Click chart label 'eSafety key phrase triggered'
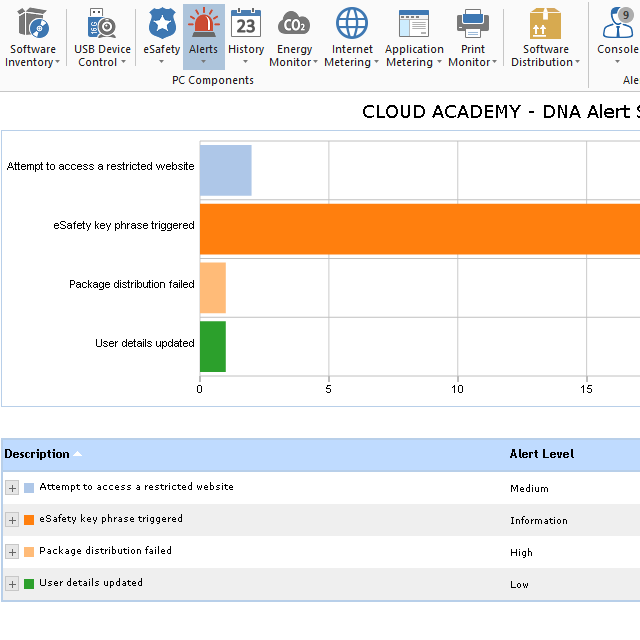Screen dimensions: 640x640 (124, 225)
